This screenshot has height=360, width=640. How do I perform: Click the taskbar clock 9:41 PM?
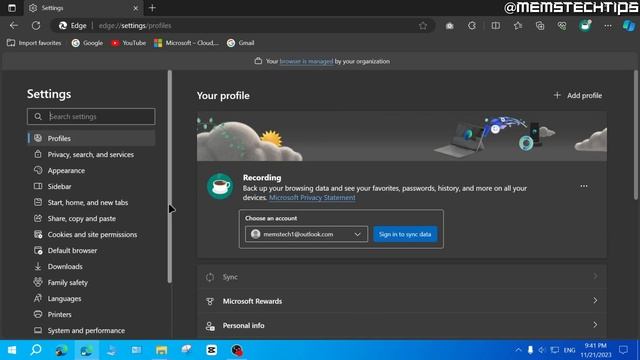tap(596, 350)
